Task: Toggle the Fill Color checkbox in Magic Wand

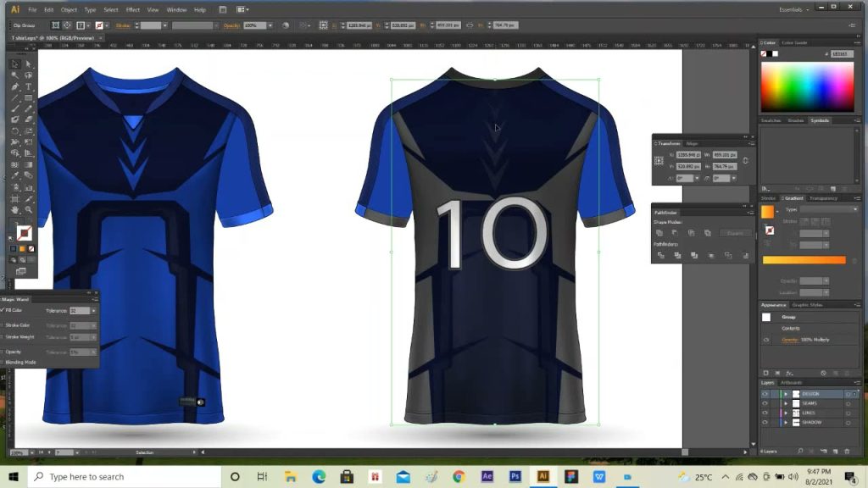Action: click(x=3, y=310)
